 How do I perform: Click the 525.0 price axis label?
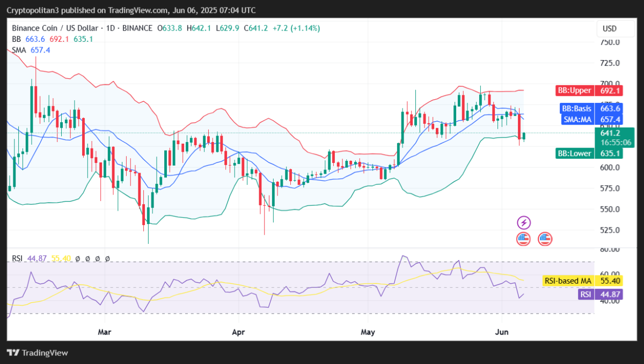[x=610, y=230]
